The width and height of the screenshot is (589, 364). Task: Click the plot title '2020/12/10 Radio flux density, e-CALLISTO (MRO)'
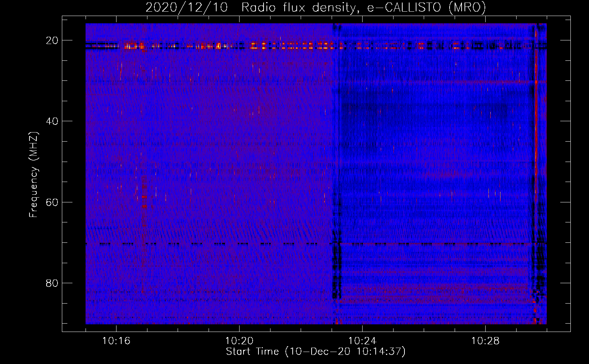tap(316, 7)
